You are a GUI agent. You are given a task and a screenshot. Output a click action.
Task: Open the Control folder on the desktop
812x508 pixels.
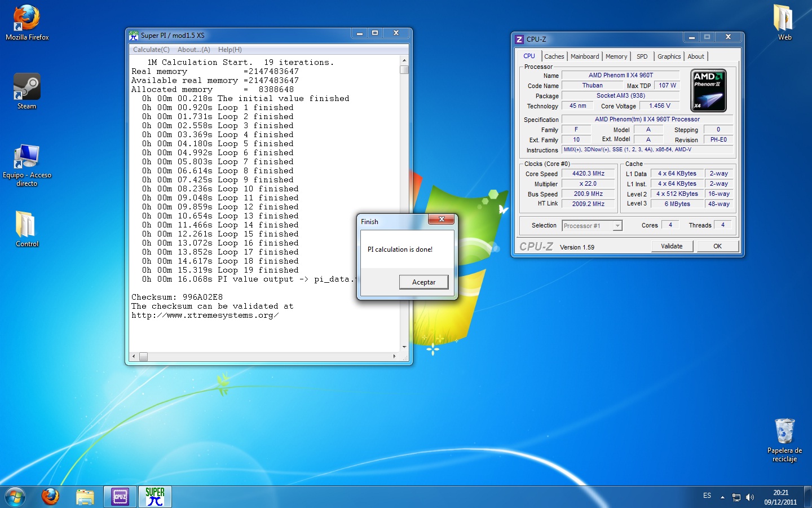(27, 229)
